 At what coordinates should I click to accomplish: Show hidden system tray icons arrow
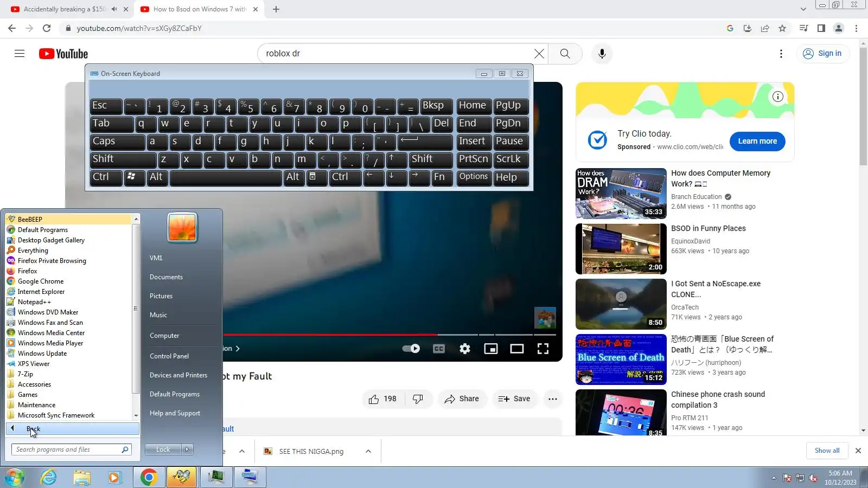click(774, 478)
